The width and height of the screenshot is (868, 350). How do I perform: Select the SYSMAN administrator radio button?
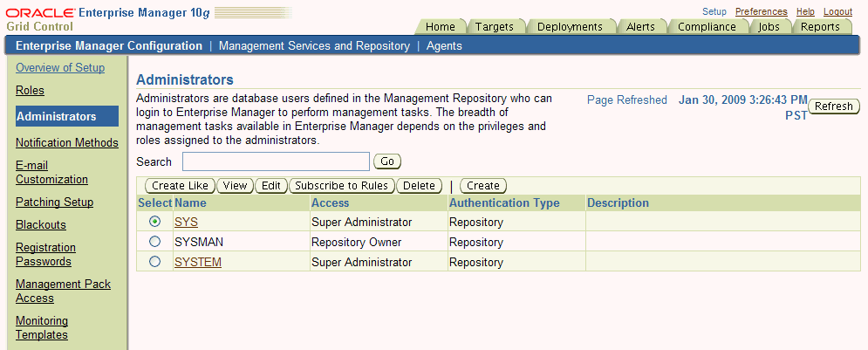[x=155, y=242]
